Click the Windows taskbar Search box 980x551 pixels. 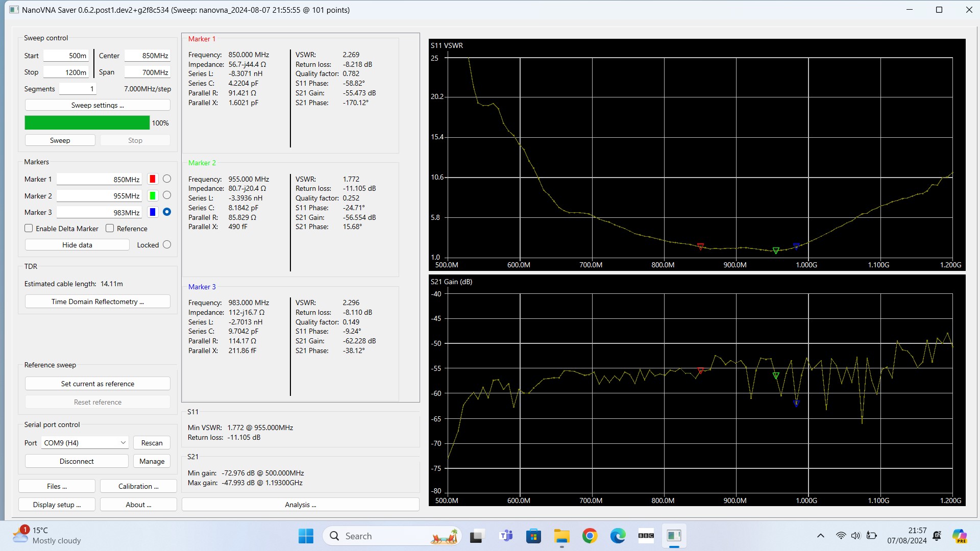point(392,536)
